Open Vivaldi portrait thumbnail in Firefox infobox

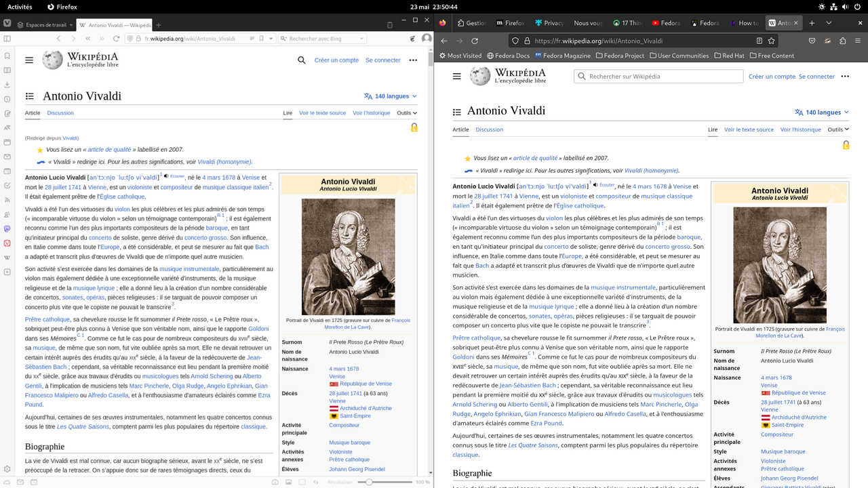[780, 265]
